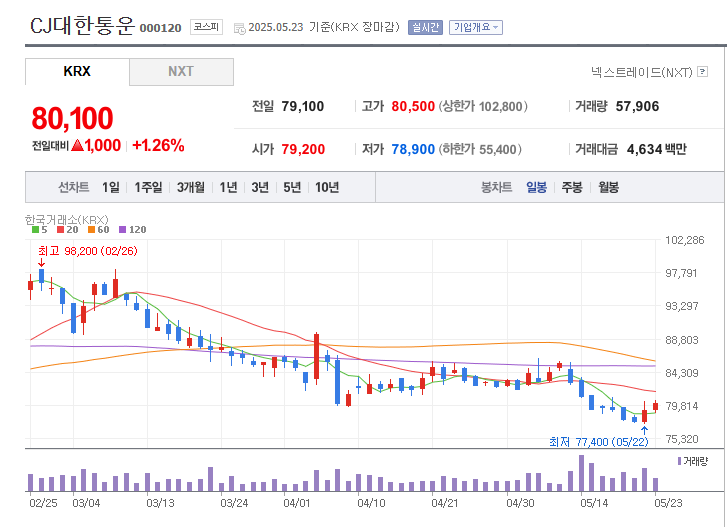Switch to the KRX tab

click(77, 72)
